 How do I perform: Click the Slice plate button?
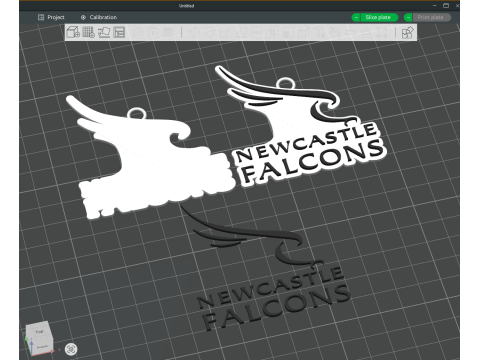[x=379, y=17]
